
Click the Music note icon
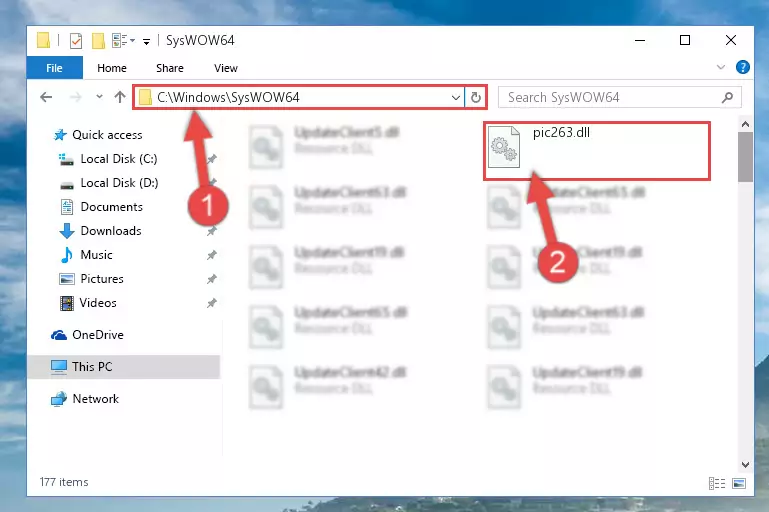[67, 255]
